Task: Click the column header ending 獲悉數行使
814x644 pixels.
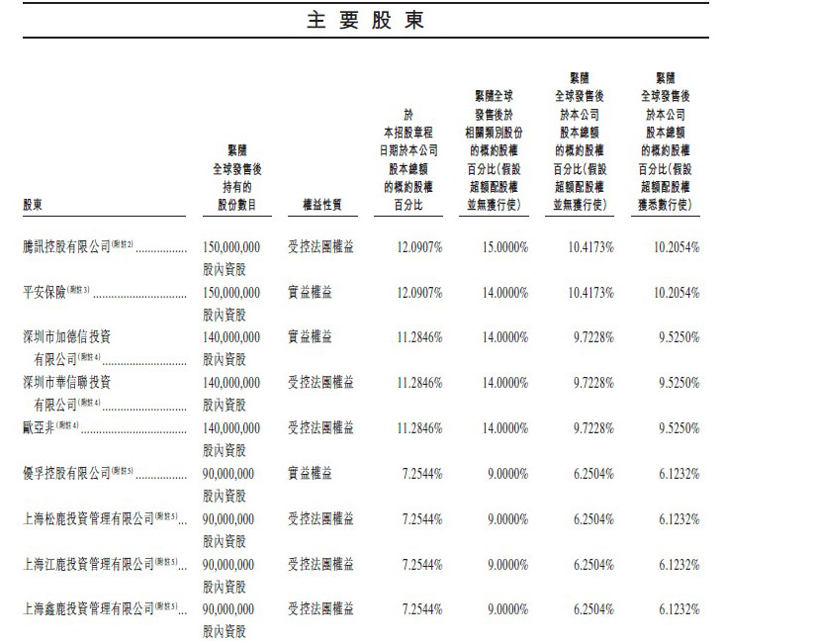Action: 665,141
